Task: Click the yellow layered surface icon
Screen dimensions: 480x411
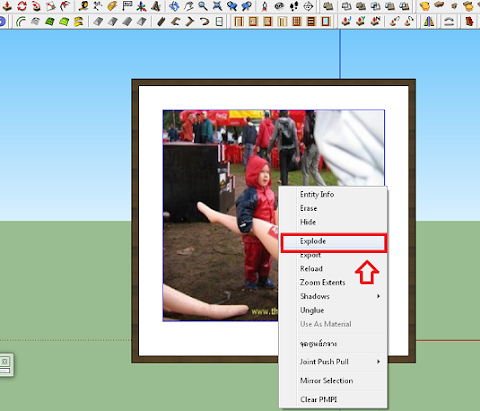Action: pyautogui.click(x=78, y=22)
